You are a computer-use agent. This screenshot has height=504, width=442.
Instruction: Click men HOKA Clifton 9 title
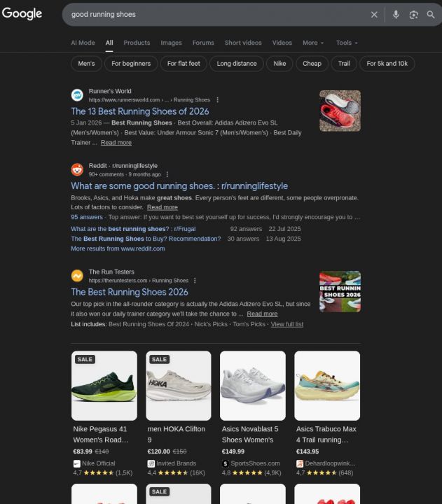177,434
